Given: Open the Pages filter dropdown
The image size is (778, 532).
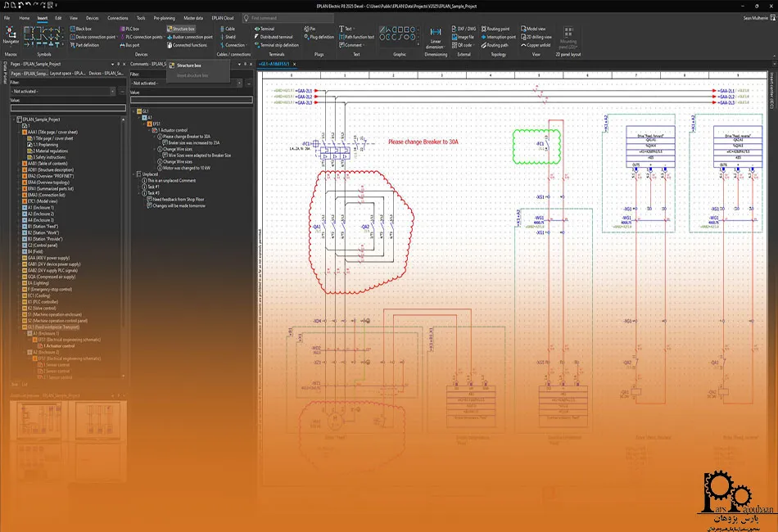Looking at the screenshot, I should [111, 91].
